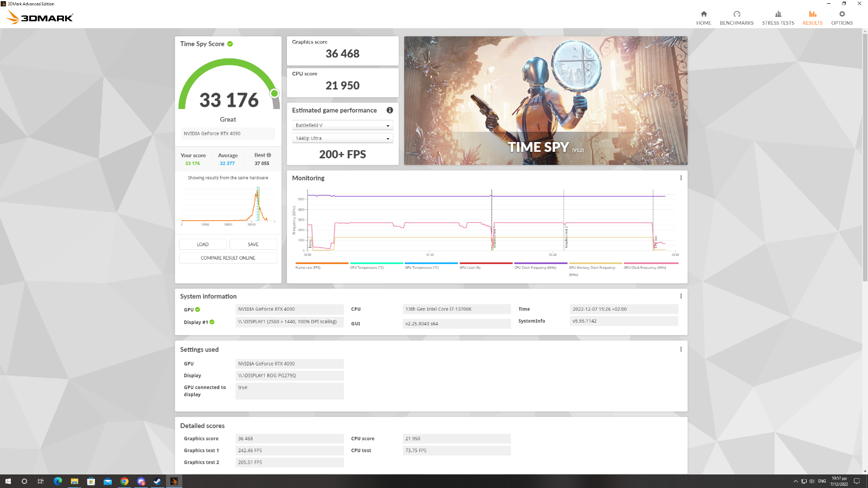Open the Results tab
Image resolution: width=868 pixels, height=488 pixels.
(x=813, y=18)
